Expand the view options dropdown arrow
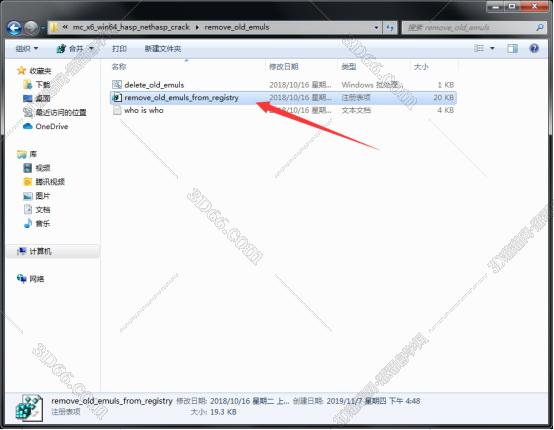This screenshot has height=430, width=554. coord(492,48)
